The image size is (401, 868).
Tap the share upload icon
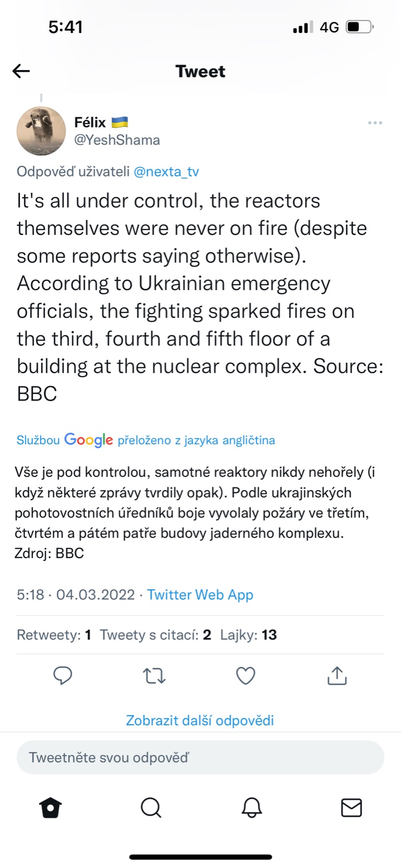tap(337, 676)
